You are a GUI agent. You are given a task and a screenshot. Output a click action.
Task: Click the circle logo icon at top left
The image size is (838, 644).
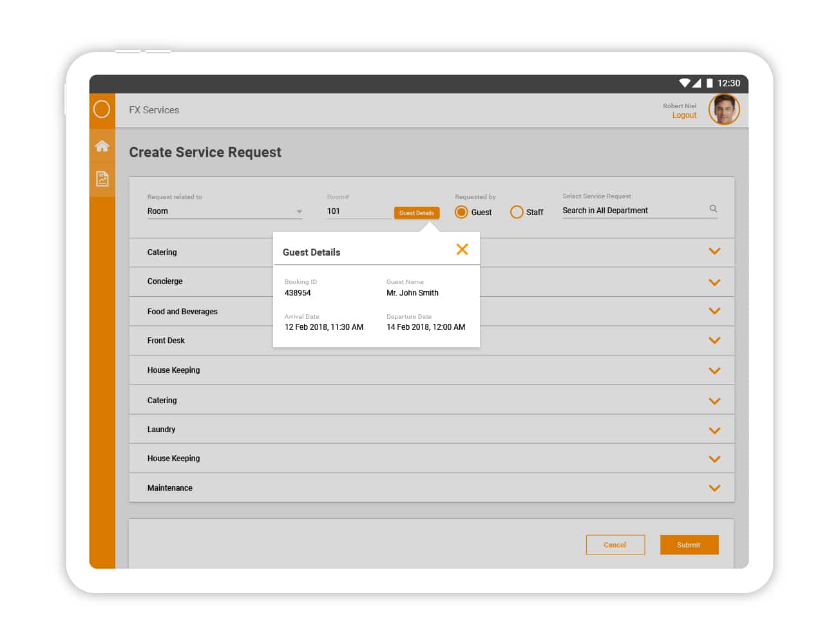tap(102, 109)
